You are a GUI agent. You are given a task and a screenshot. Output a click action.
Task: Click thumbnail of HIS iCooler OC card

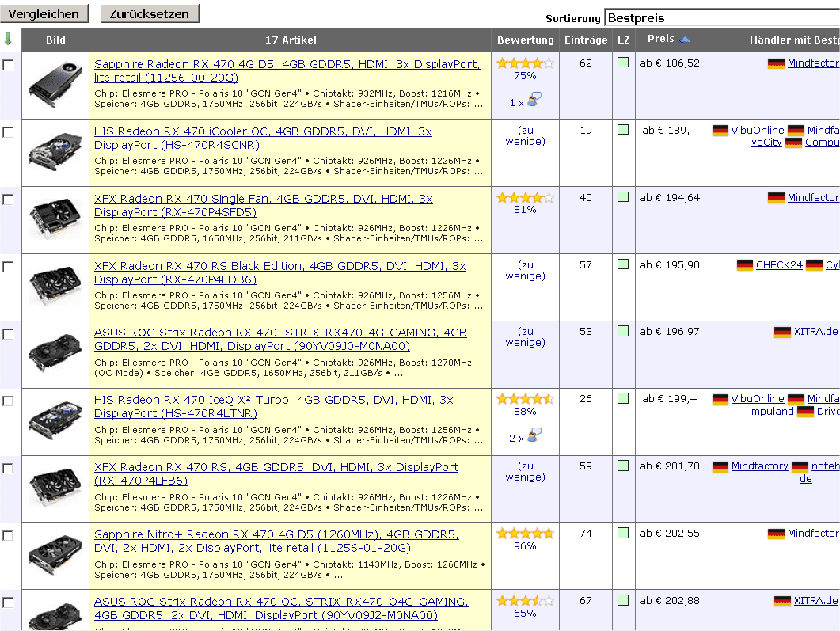point(55,152)
